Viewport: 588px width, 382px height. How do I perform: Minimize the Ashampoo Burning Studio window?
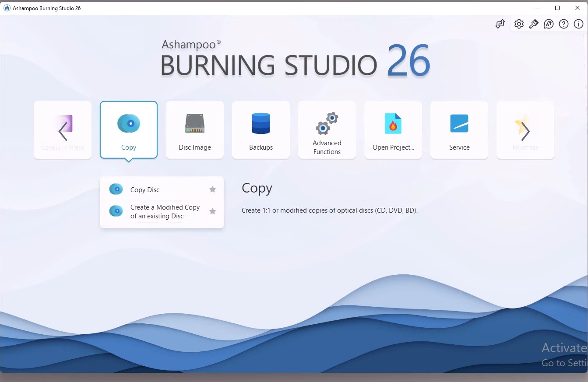(x=537, y=8)
